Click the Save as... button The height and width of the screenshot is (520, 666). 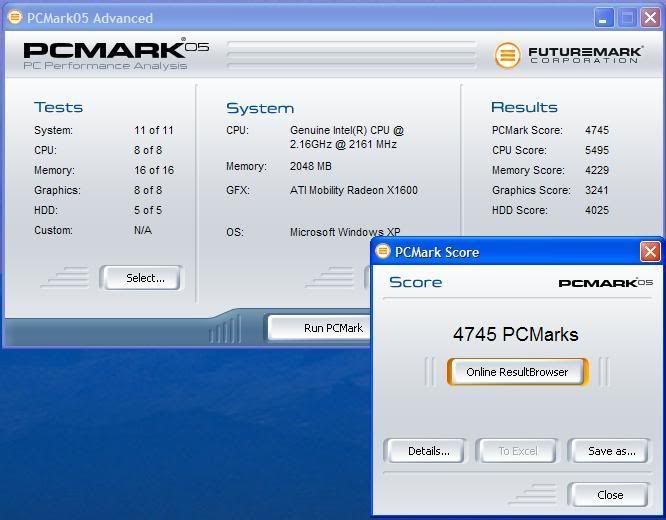[609, 451]
